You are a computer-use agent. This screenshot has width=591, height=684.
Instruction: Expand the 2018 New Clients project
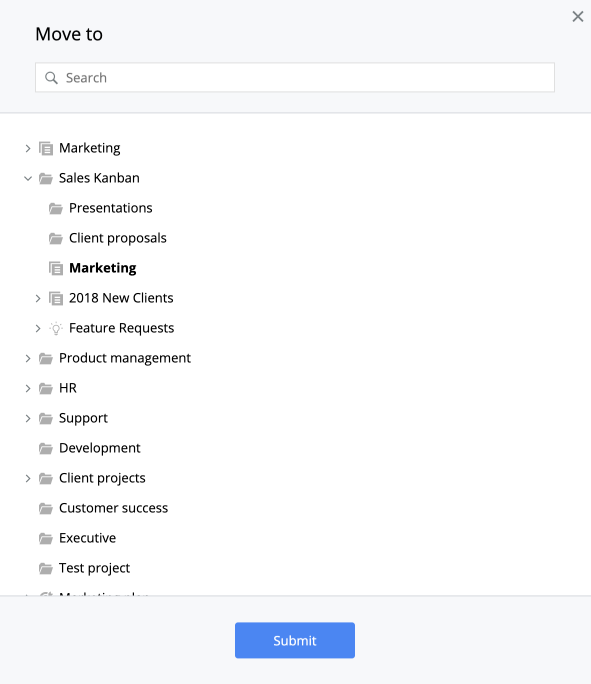coord(38,298)
